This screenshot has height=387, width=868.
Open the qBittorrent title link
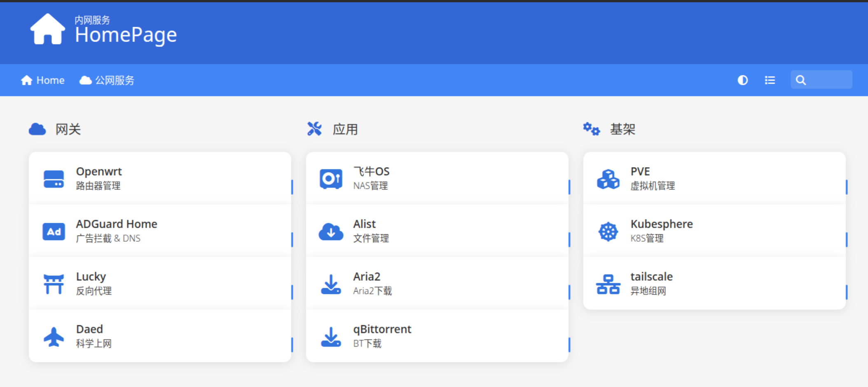pyautogui.click(x=382, y=329)
